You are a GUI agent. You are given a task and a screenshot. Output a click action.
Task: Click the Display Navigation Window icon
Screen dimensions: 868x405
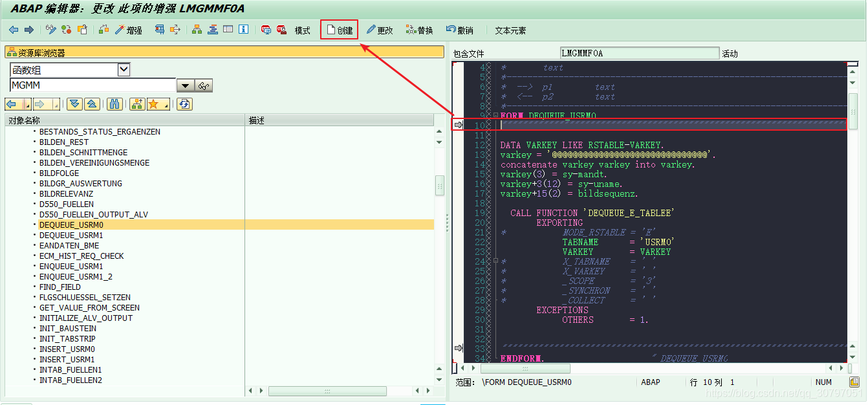212,30
